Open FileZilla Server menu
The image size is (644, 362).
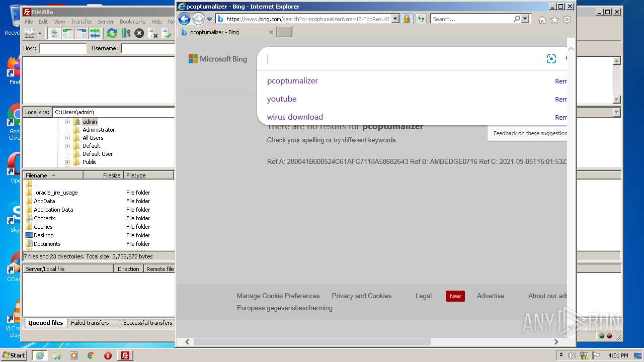coord(106,22)
